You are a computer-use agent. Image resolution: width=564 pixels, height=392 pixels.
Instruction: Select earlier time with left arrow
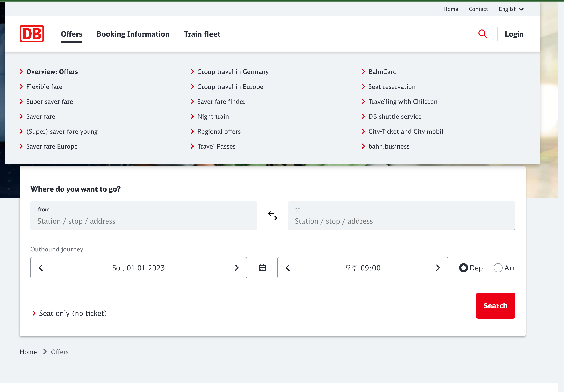[x=288, y=268]
